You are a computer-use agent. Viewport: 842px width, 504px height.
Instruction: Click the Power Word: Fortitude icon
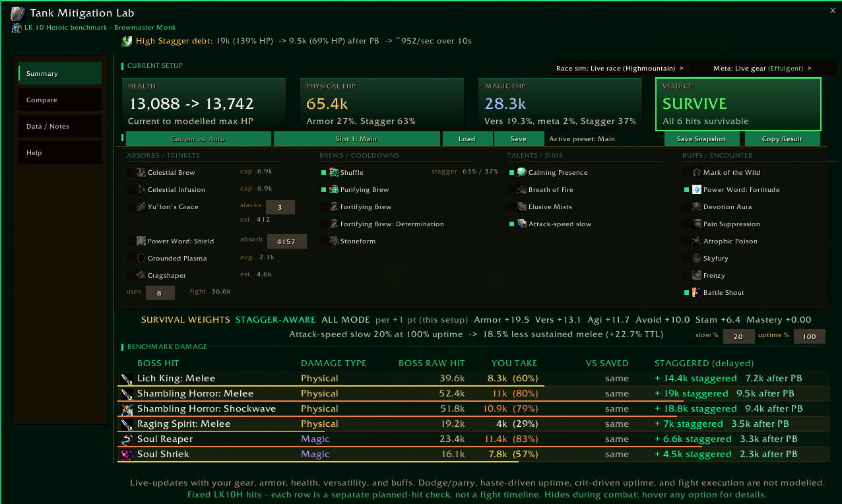point(697,189)
